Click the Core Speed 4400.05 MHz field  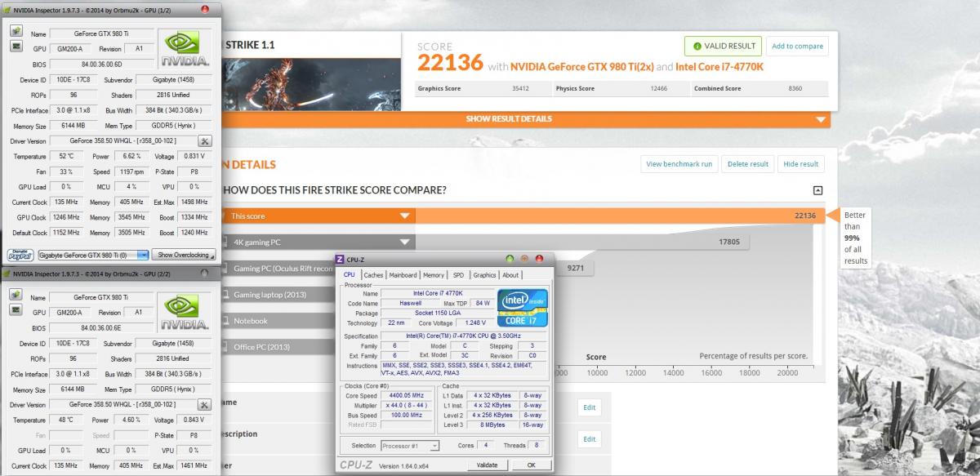pos(408,395)
